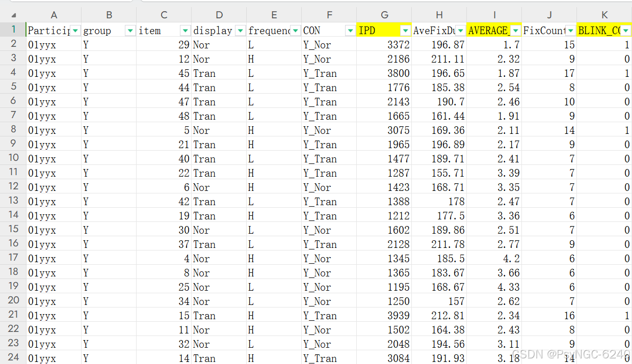Open the filter icon on the Participant column
This screenshot has width=632, height=364.
coord(75,30)
